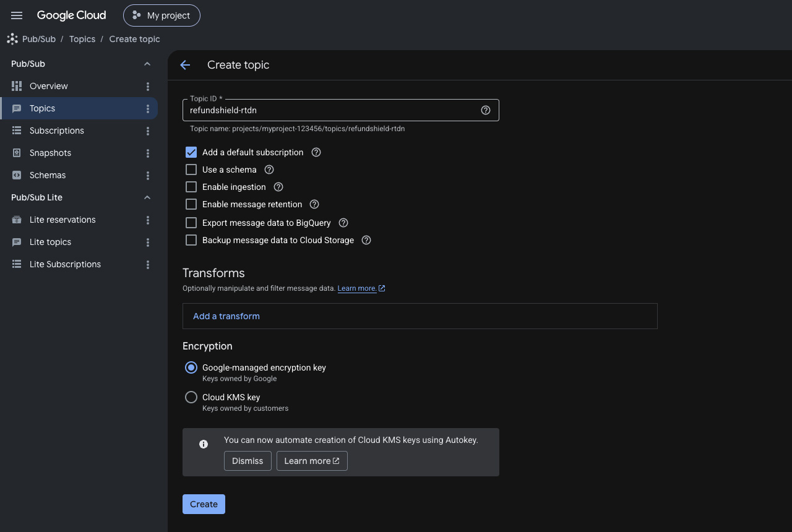The image size is (792, 532).
Task: Click the Pub/Sub product icon in breadcrumb
Action: tap(12, 39)
